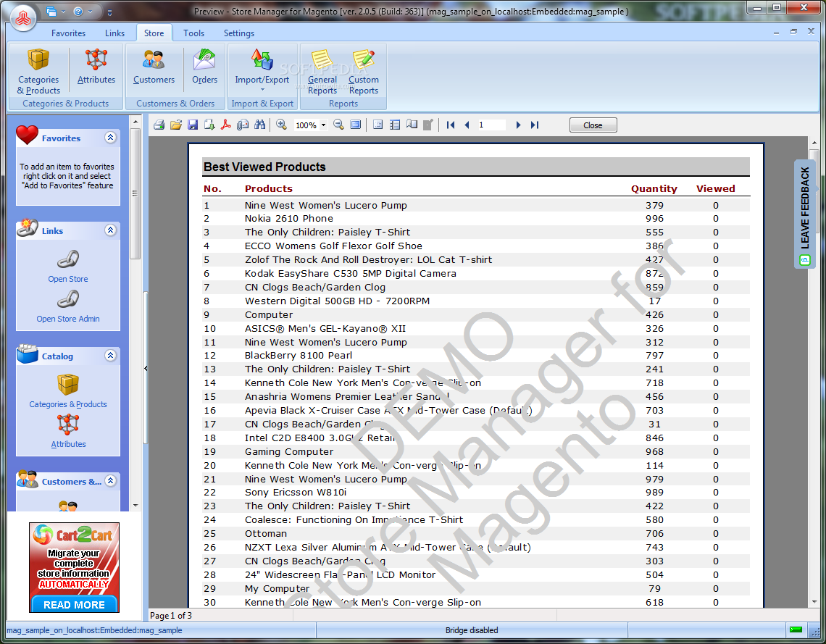This screenshot has height=644, width=826.
Task: Show page thumbnails icon
Action: [412, 125]
